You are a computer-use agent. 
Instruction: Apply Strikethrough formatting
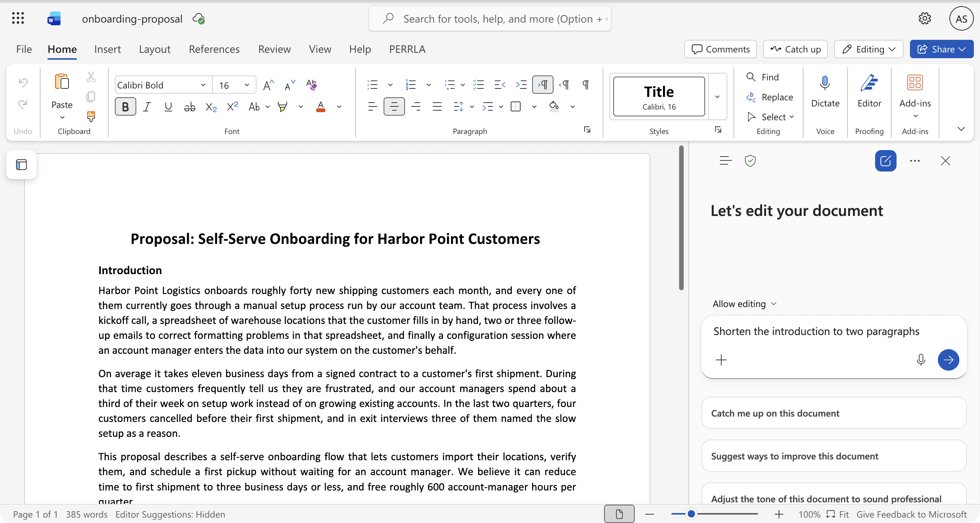tap(189, 107)
